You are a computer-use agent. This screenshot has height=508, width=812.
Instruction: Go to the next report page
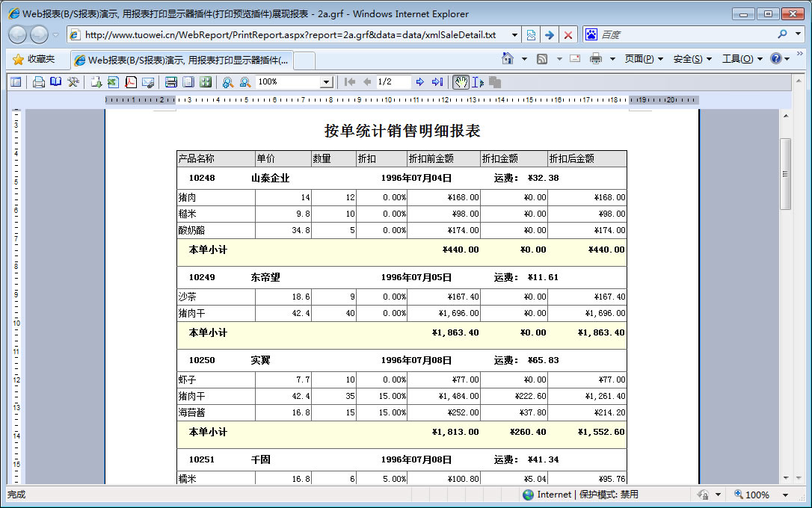420,82
